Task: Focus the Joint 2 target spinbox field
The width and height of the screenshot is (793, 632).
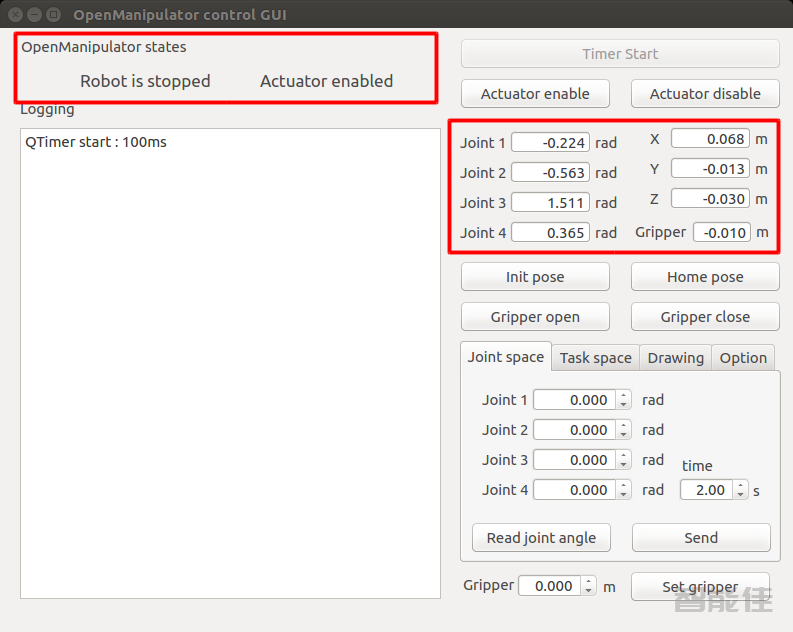Action: (x=575, y=430)
